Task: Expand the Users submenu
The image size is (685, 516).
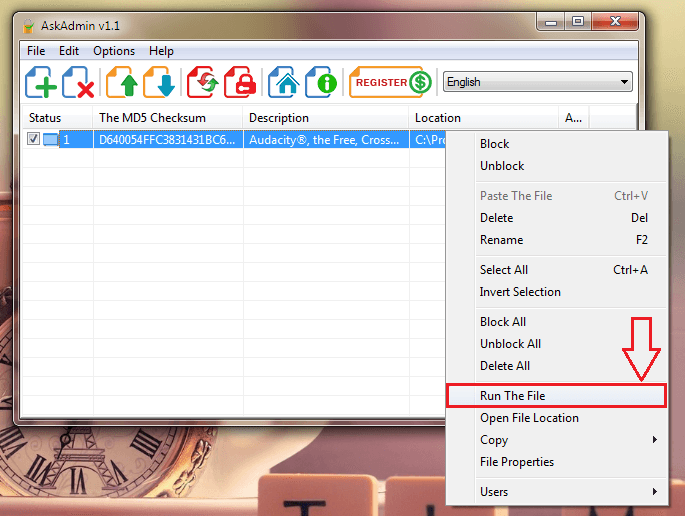Action: (569, 492)
